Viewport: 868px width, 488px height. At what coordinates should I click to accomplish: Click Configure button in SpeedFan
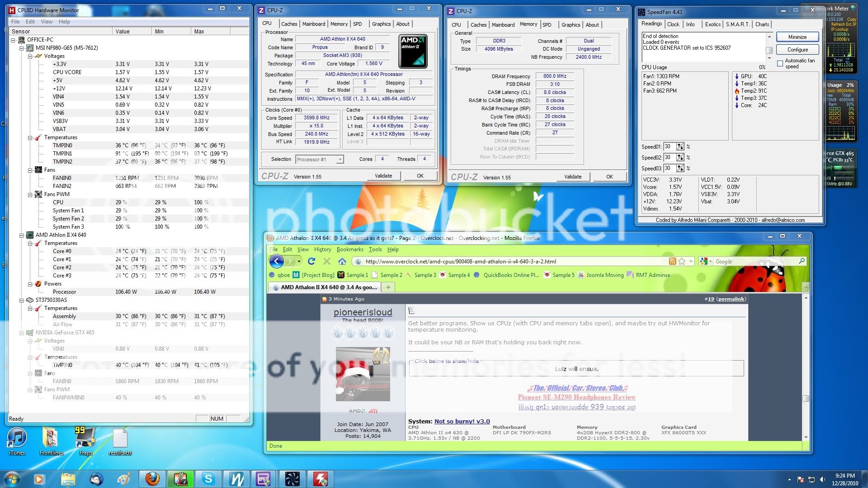(797, 50)
